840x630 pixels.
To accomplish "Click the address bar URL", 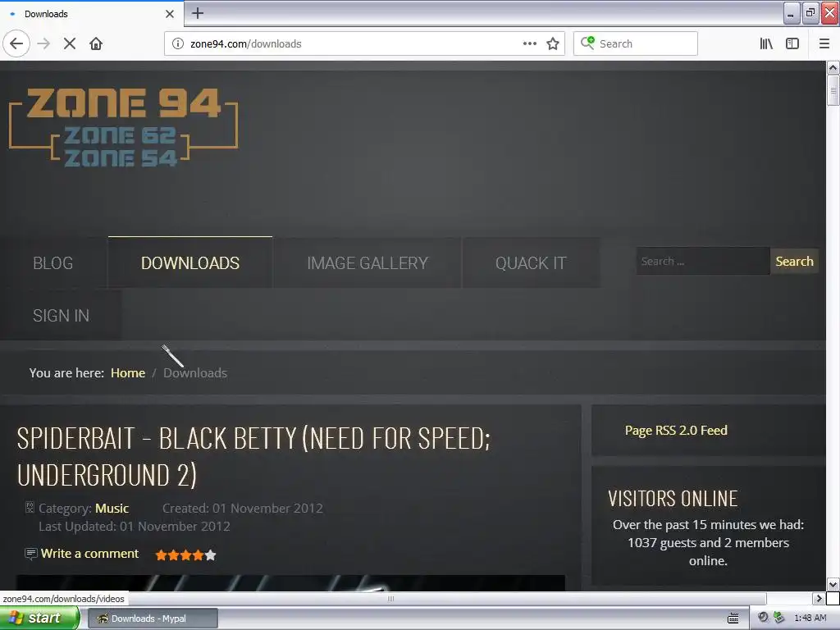I will click(x=246, y=44).
